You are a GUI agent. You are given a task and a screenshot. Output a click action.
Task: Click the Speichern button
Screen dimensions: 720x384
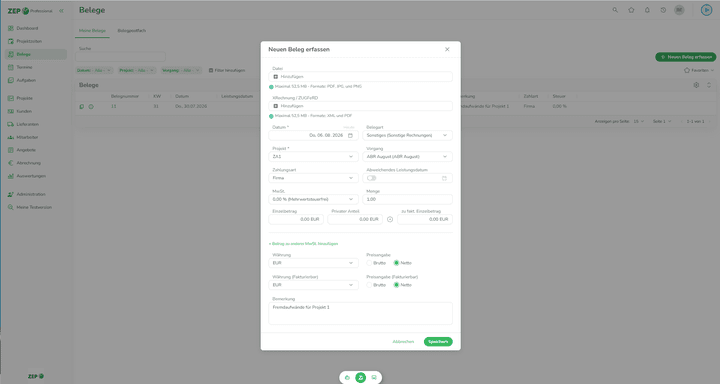[x=438, y=342]
